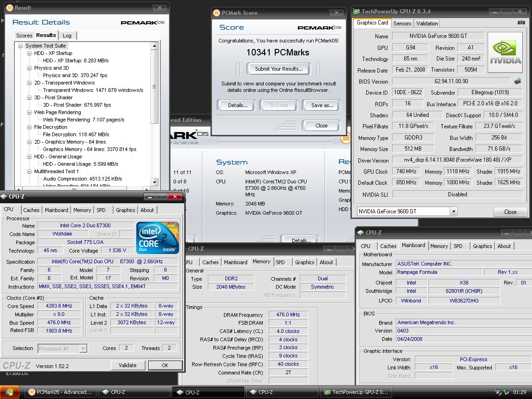Click the NVIDIA logo in GPU-Z
Image resolution: width=532 pixels, height=399 pixels.
(505, 52)
